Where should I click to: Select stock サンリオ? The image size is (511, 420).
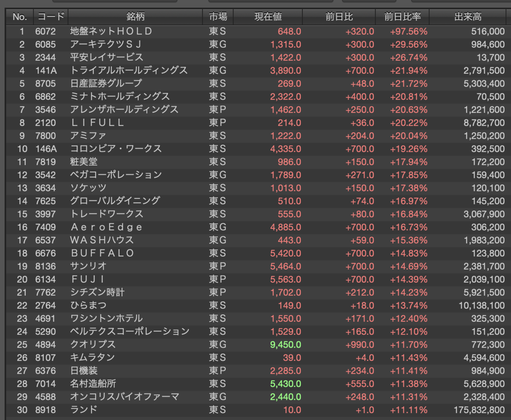pyautogui.click(x=88, y=266)
